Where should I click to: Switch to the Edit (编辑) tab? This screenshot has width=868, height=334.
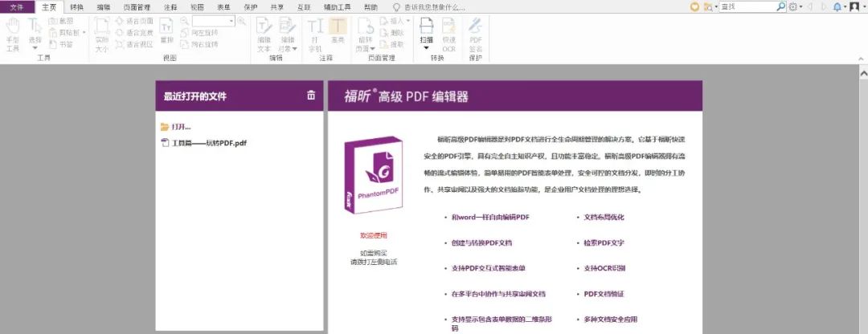click(x=103, y=7)
